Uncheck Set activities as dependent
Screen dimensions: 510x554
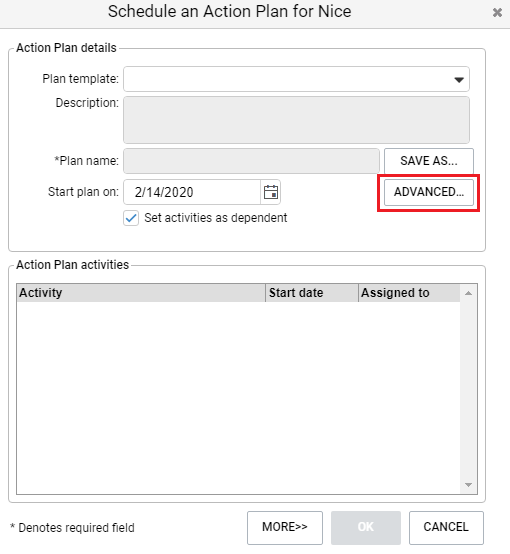(131, 218)
